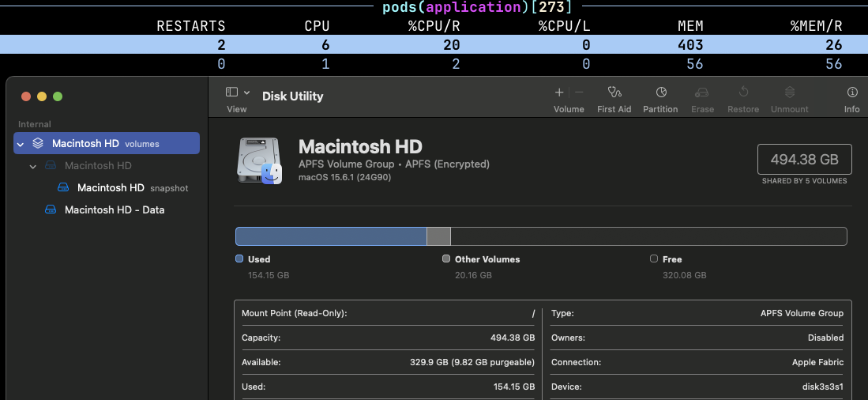This screenshot has width=868, height=400.
Task: Select the greyed Macintosh HD item
Action: pyautogui.click(x=98, y=166)
